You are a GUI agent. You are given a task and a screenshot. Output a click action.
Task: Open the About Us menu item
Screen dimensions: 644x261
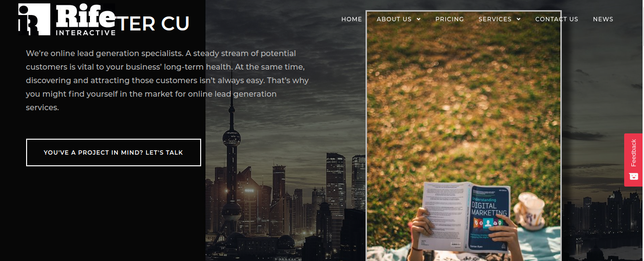click(394, 19)
